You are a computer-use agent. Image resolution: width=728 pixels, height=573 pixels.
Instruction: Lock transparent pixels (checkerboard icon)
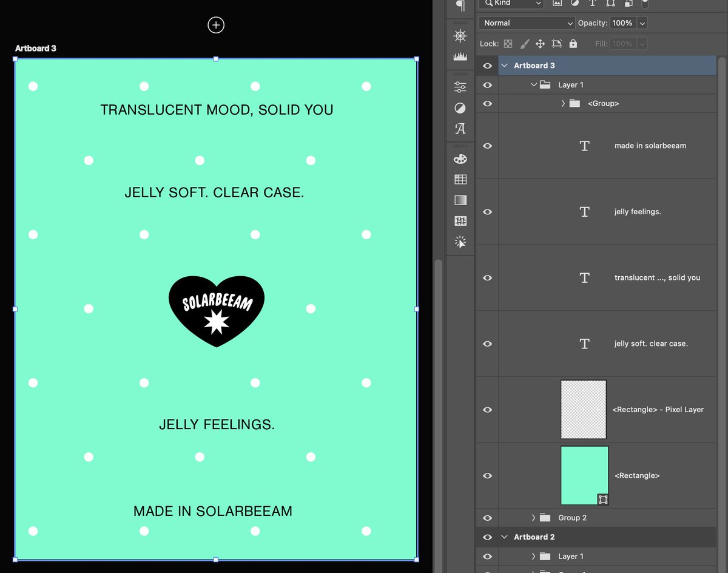[508, 44]
